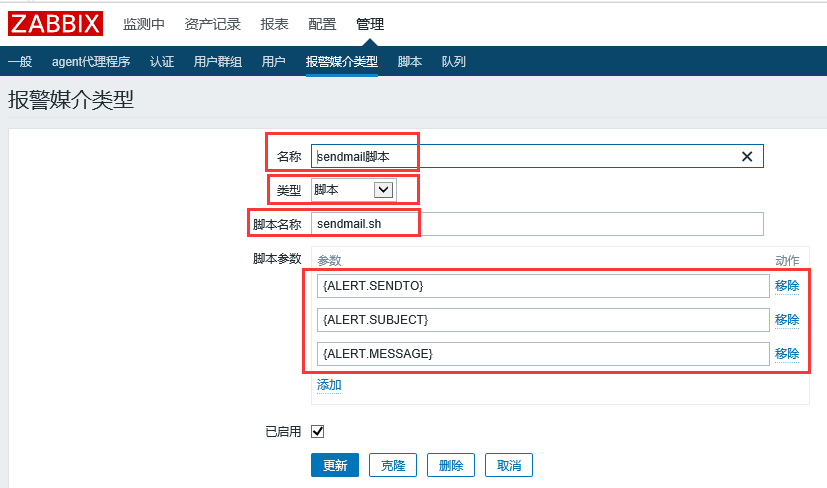Click the {ALERT.SUBJECT} parameter field

(x=543, y=320)
